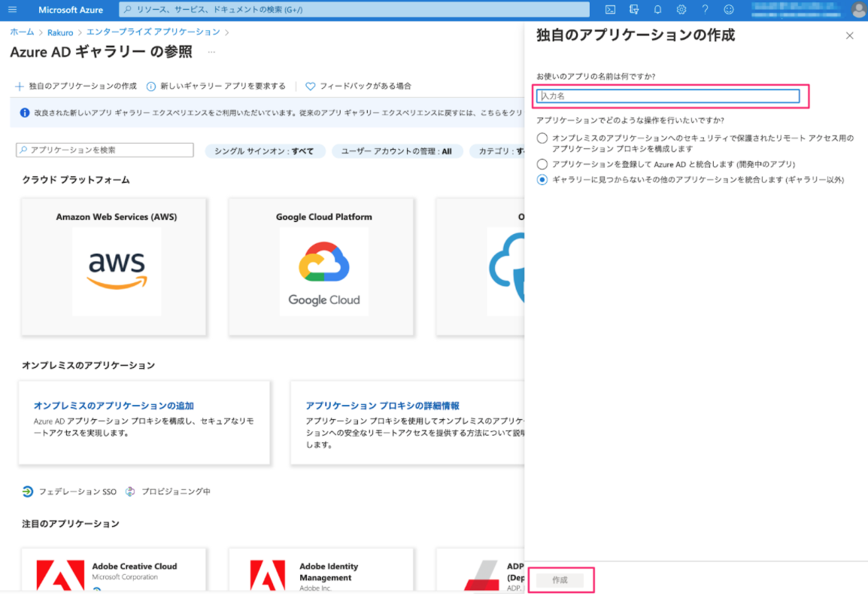Click 独自のアプリケーションの作成 toolbar button
The image size is (868, 596).
(76, 87)
